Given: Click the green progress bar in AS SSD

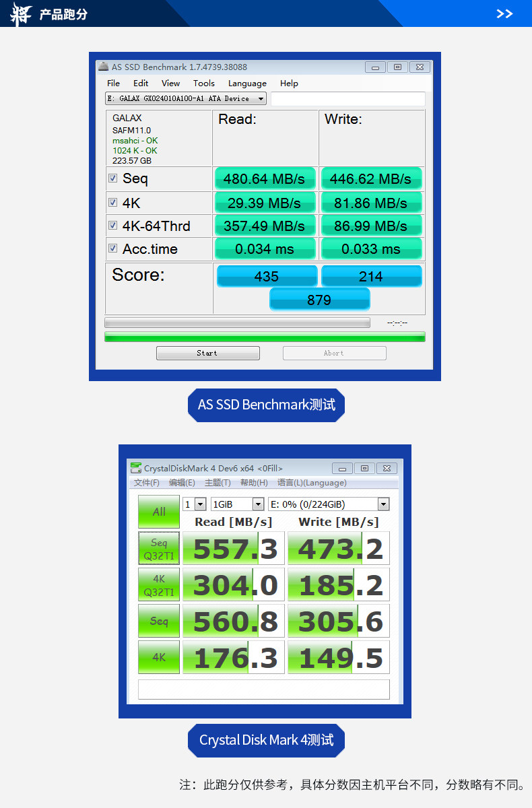Looking at the screenshot, I should pyautogui.click(x=265, y=337).
